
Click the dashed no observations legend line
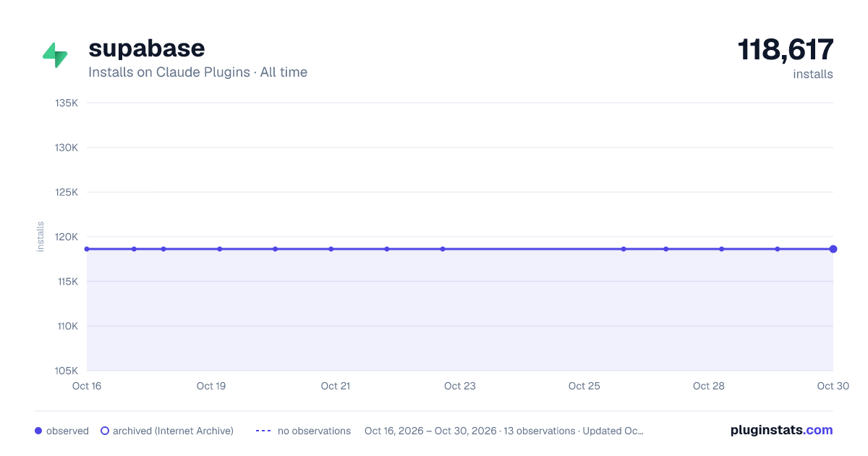click(x=263, y=431)
